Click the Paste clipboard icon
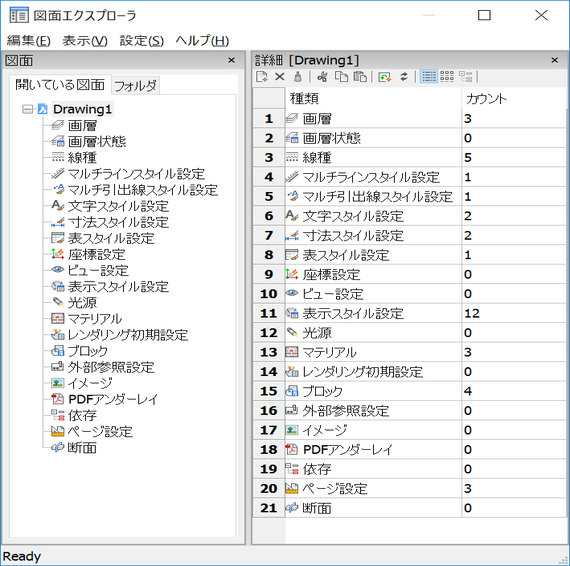 (x=360, y=77)
